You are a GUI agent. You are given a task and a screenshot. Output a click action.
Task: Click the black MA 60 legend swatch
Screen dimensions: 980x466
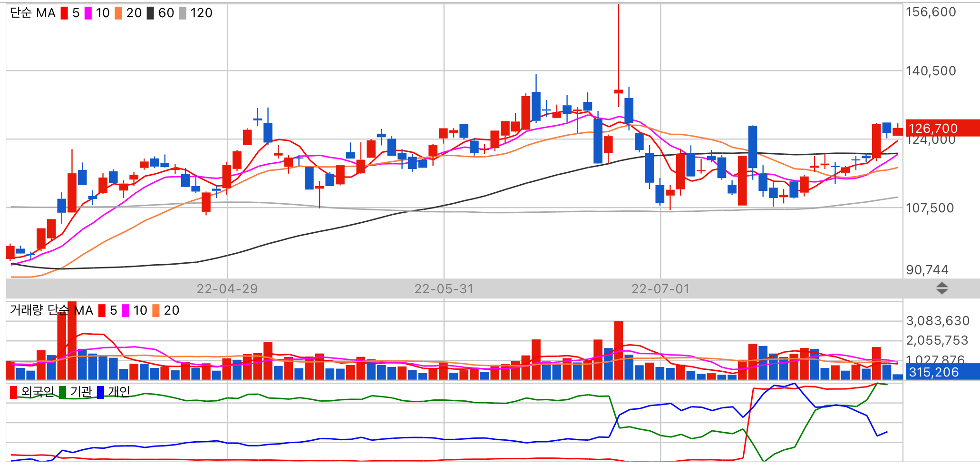[x=150, y=13]
